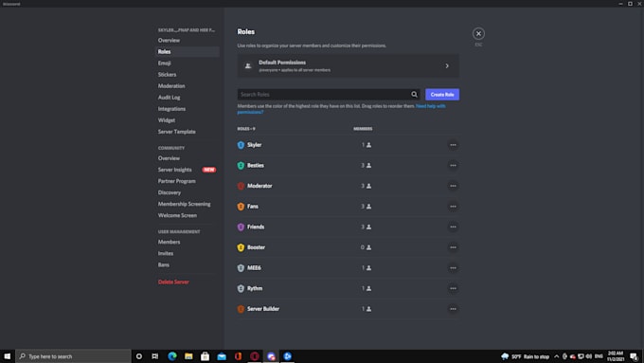644x363 pixels.
Task: Open more options for Booster role
Action: (453, 247)
